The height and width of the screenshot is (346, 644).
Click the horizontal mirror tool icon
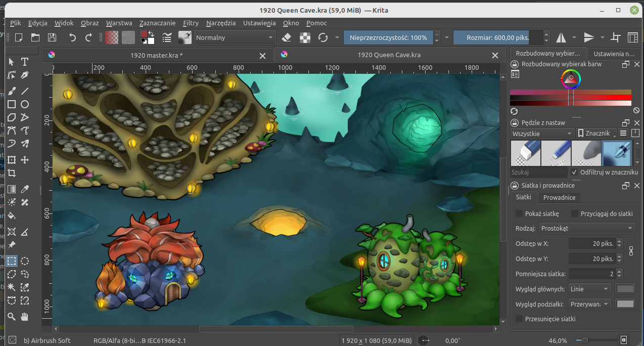coord(561,37)
